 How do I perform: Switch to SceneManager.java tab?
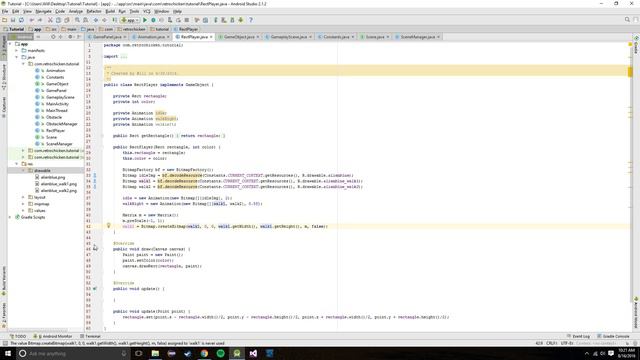coord(417,37)
